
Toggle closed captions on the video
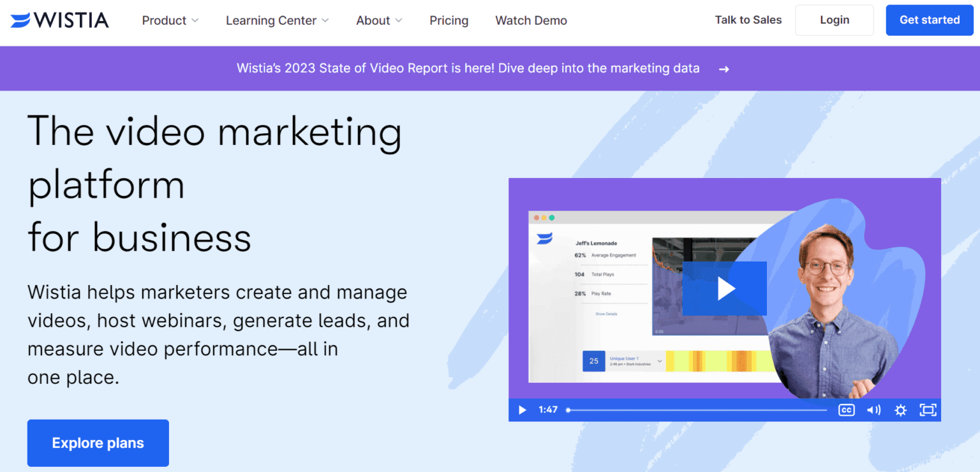pyautogui.click(x=846, y=410)
